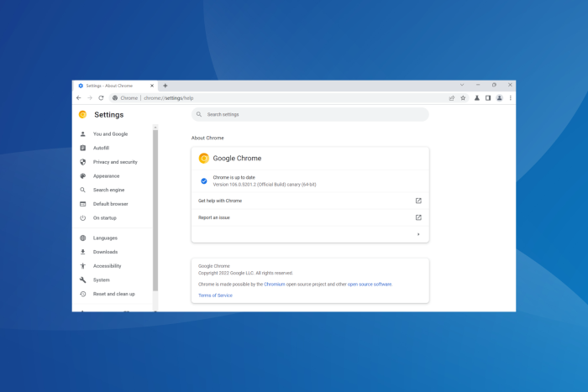Open the tab search chevron in the title bar
Screen dimensions: 588x392
(462, 85)
